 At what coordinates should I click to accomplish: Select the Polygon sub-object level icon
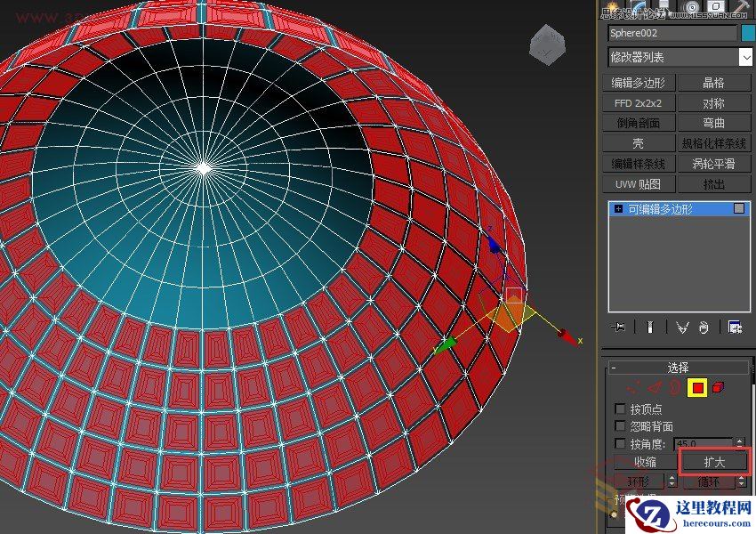point(697,387)
